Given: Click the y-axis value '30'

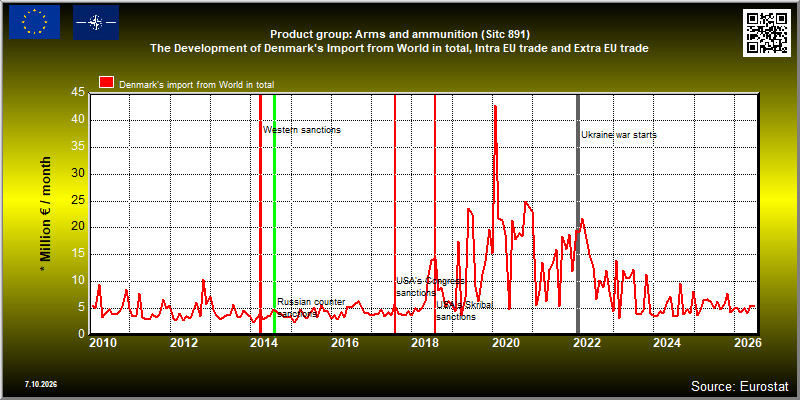Looking at the screenshot, I should coord(79,173).
